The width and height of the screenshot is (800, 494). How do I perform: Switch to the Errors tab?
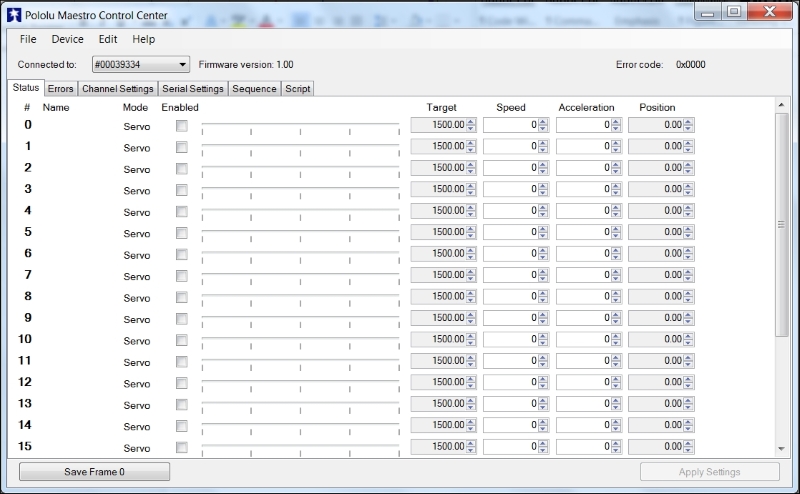[61, 89]
